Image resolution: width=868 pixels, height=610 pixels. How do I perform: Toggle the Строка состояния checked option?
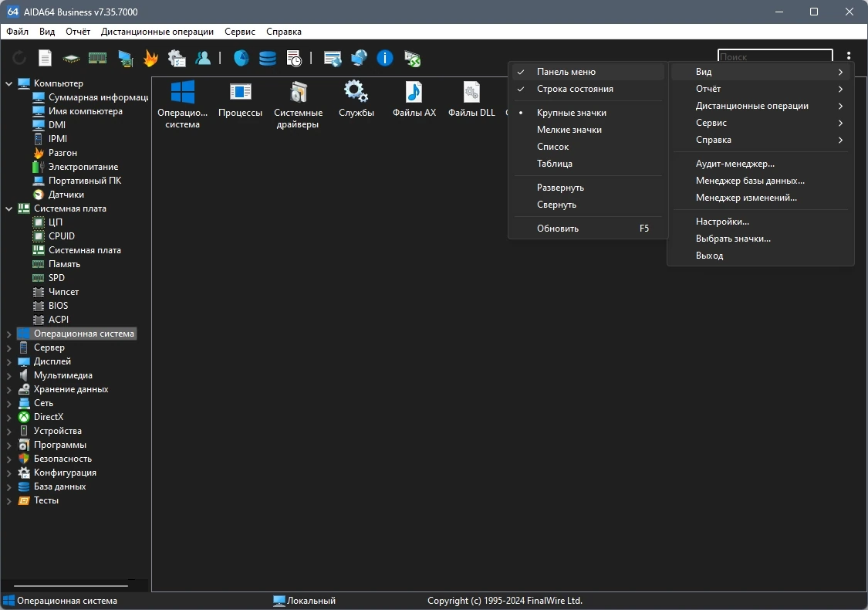coord(587,89)
